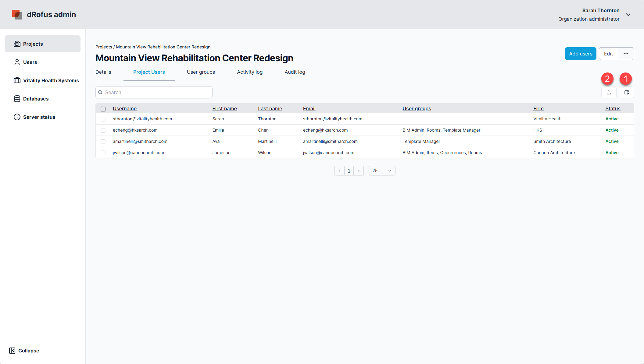Click 'BIM Admin, Rooms, Template Manager' cell
This screenshot has width=644, height=364.
(441, 130)
